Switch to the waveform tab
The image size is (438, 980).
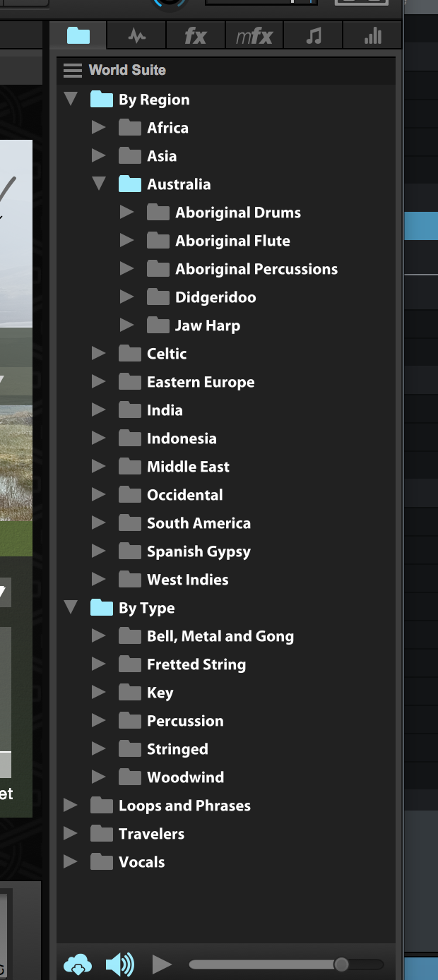click(x=137, y=35)
